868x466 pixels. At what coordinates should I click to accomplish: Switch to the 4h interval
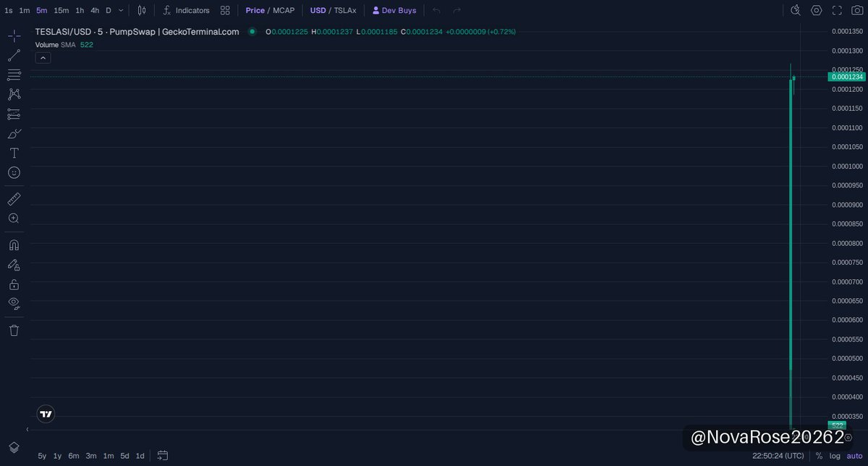point(95,11)
